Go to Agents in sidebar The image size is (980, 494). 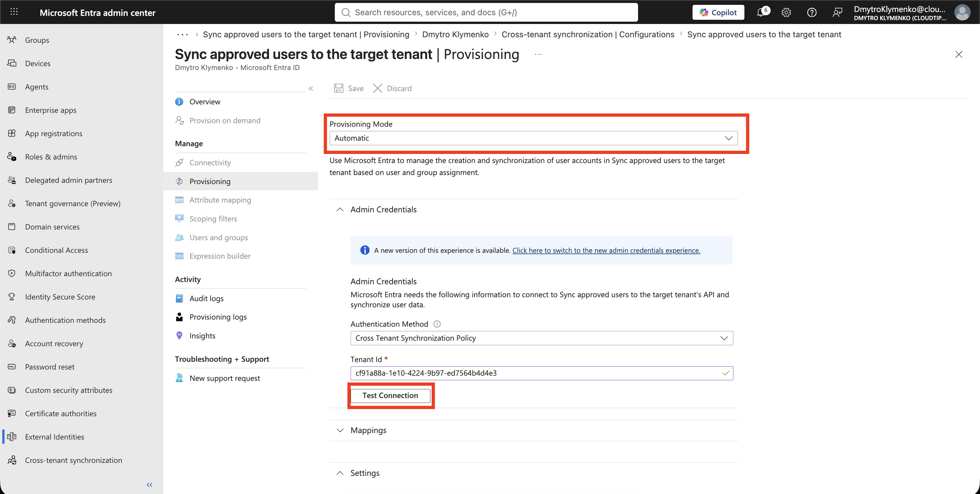[x=37, y=87]
